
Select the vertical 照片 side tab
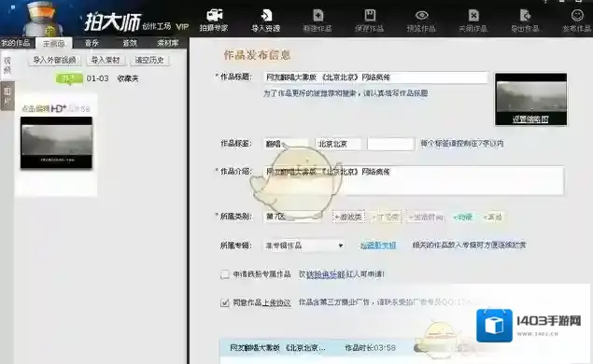tap(7, 95)
